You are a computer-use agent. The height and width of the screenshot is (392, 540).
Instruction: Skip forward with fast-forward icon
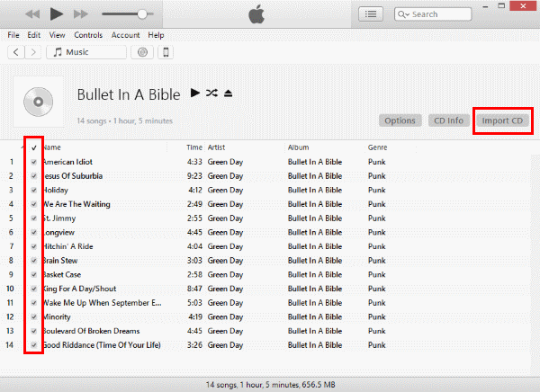(81, 14)
